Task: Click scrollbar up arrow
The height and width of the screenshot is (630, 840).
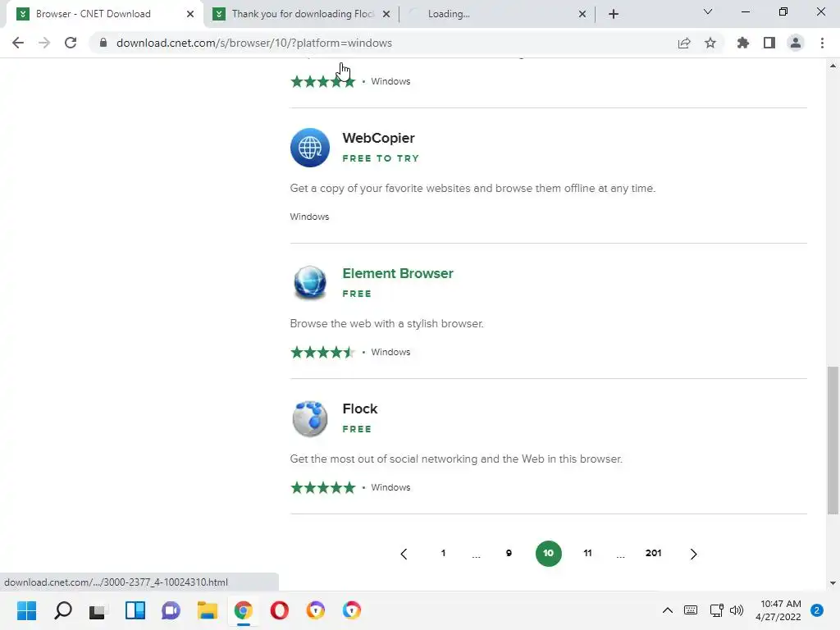Action: [x=833, y=66]
